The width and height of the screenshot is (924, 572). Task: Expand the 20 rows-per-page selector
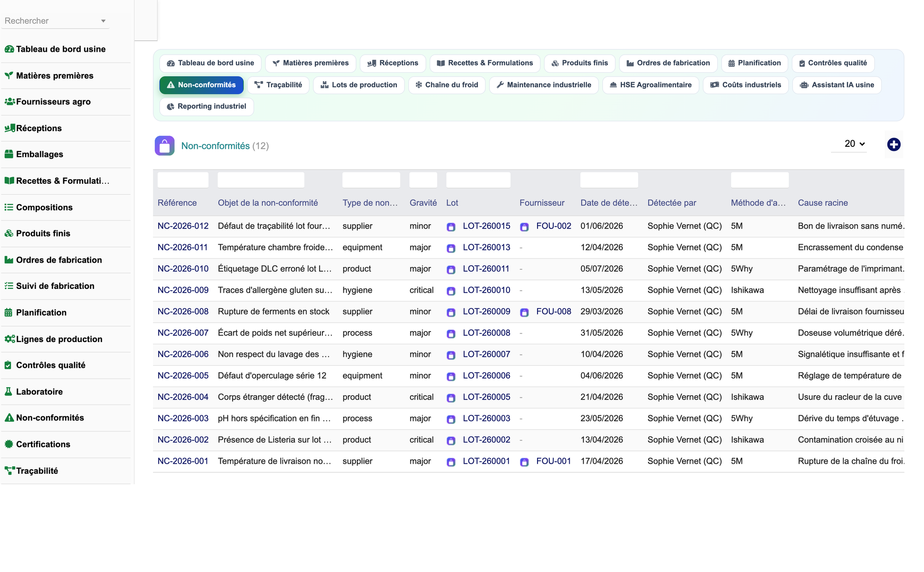[854, 143]
